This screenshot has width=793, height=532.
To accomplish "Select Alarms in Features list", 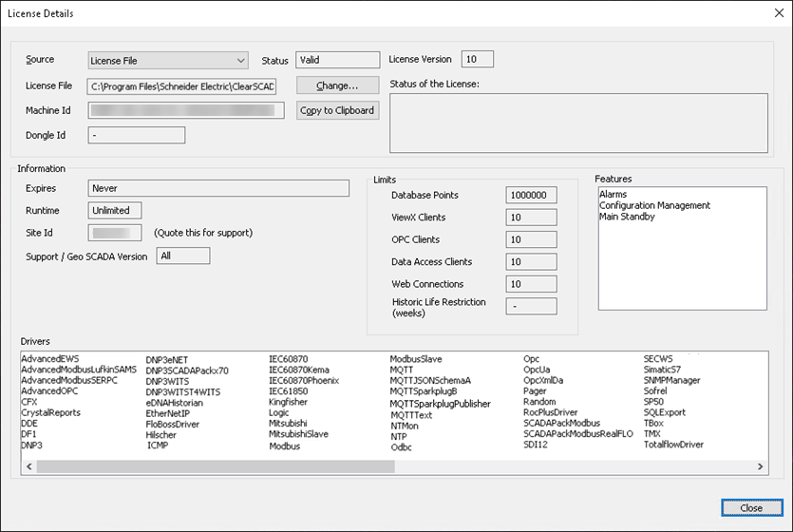I will pos(614,195).
